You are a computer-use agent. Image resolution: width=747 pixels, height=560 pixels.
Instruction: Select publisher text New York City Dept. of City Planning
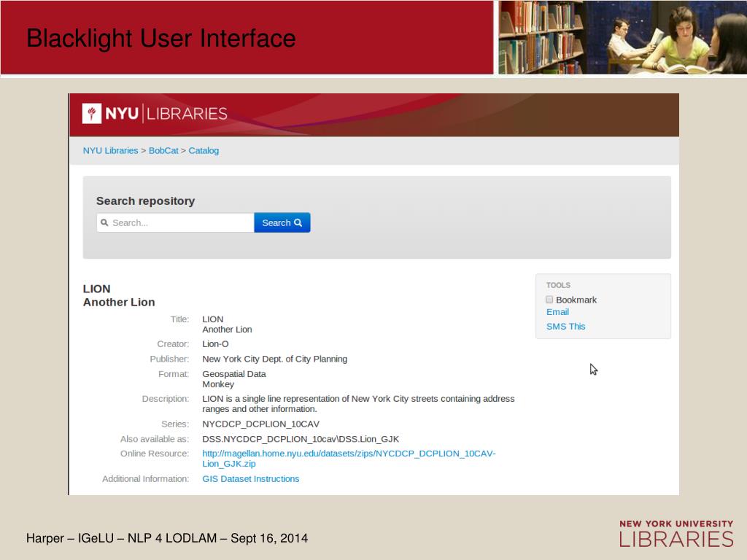275,359
